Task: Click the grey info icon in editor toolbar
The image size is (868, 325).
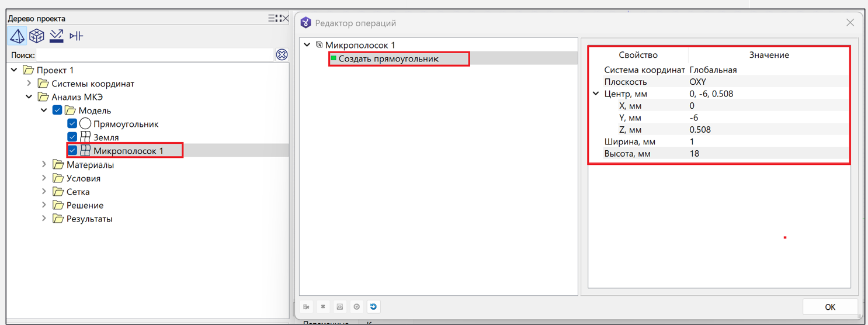Action: pyautogui.click(x=339, y=307)
